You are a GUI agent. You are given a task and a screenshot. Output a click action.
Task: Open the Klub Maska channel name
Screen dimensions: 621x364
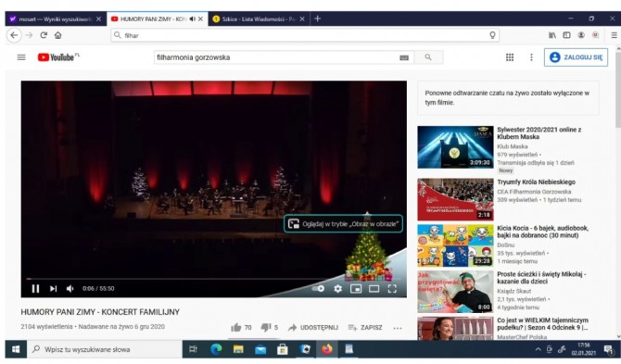[513, 146]
